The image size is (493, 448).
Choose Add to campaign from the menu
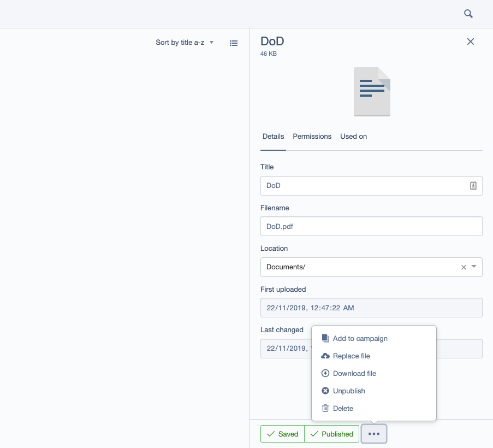[x=360, y=338]
